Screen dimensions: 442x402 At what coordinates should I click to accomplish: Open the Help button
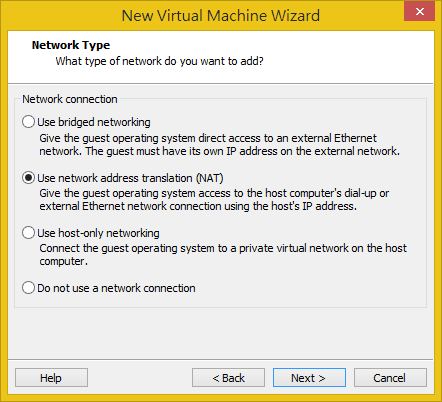[x=51, y=378]
